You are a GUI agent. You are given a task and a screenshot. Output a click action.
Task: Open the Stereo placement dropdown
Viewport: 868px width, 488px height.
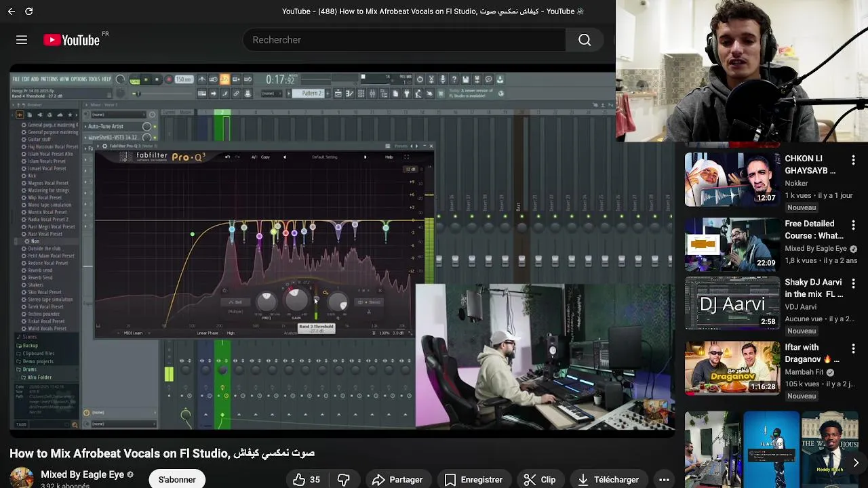(x=369, y=302)
